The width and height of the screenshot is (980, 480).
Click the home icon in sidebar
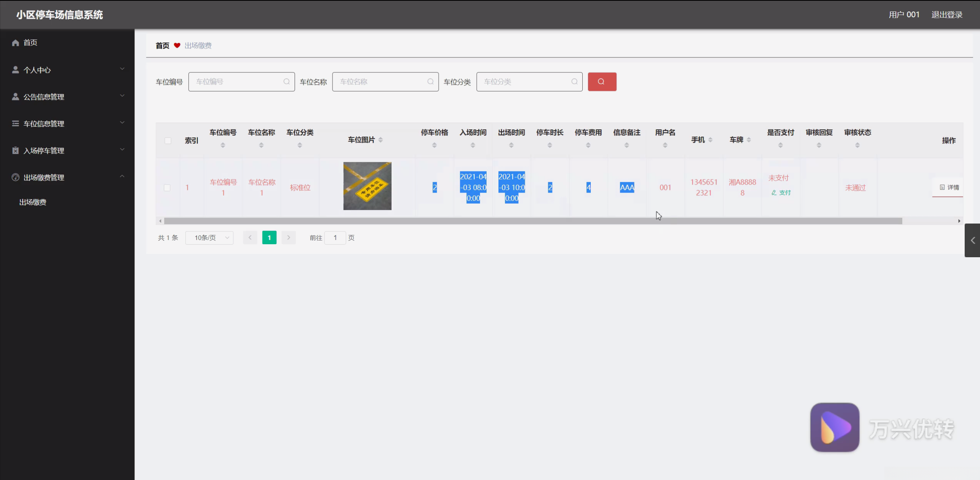point(15,43)
